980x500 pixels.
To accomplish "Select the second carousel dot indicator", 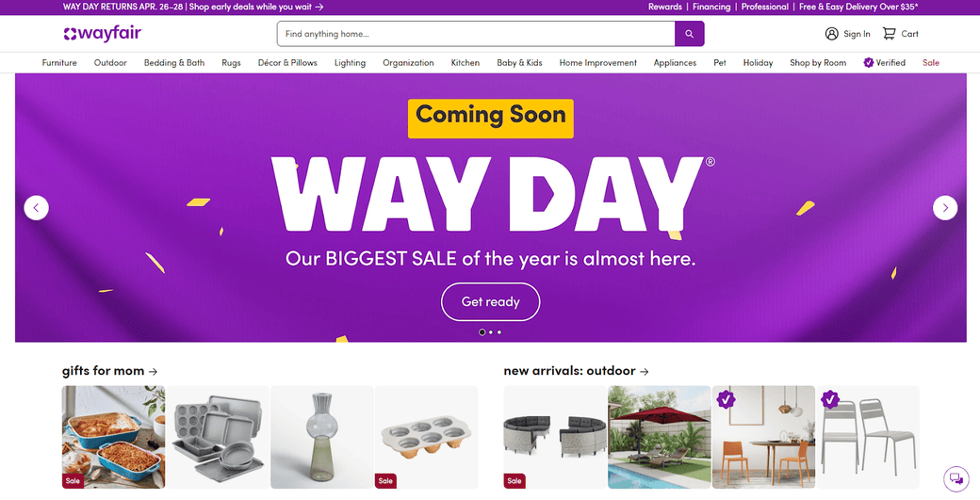I will [491, 332].
